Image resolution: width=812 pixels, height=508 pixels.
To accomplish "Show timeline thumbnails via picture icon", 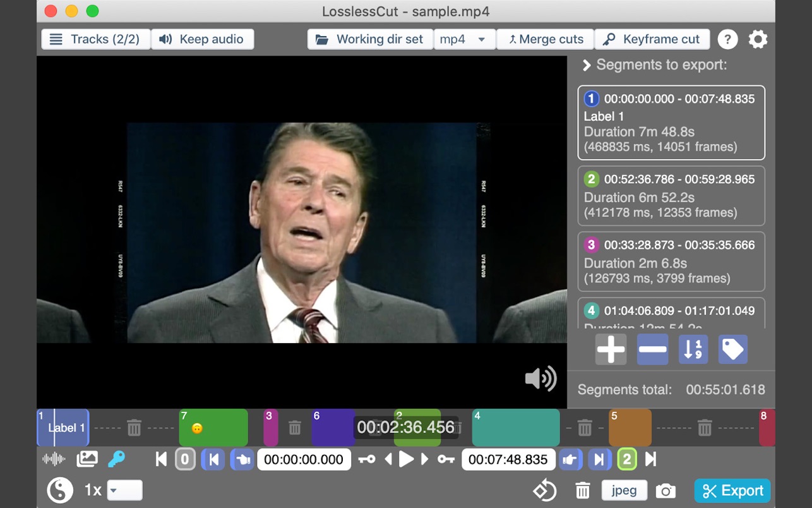I will (x=87, y=459).
